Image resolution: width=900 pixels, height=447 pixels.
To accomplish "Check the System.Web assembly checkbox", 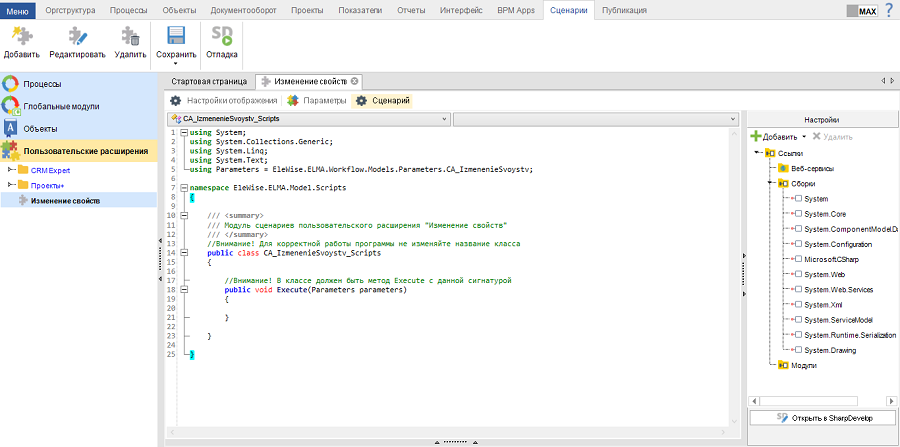I will 798,274.
